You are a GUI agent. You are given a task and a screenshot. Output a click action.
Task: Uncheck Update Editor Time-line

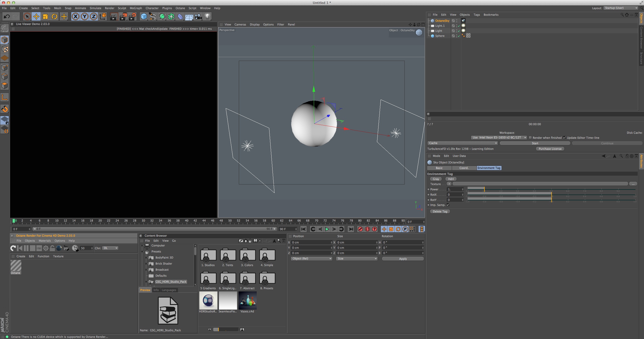click(x=564, y=138)
